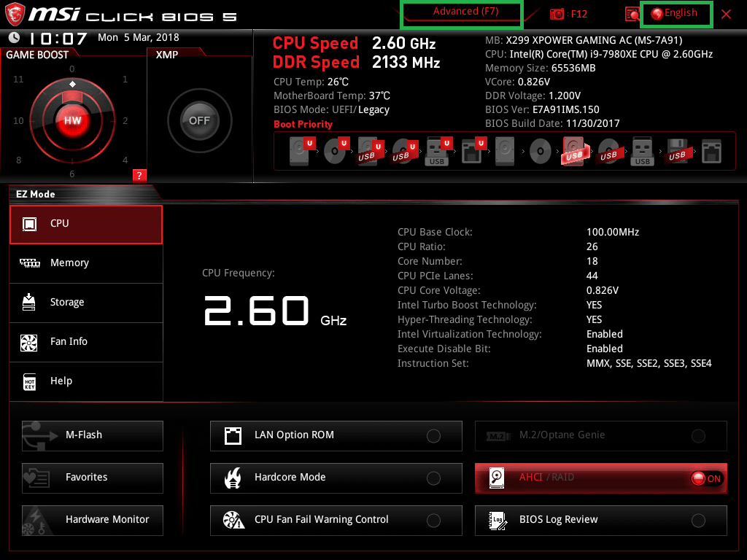Click the DDR Speed 2133 MHz readout
The height and width of the screenshot is (560, 747).
point(356,62)
